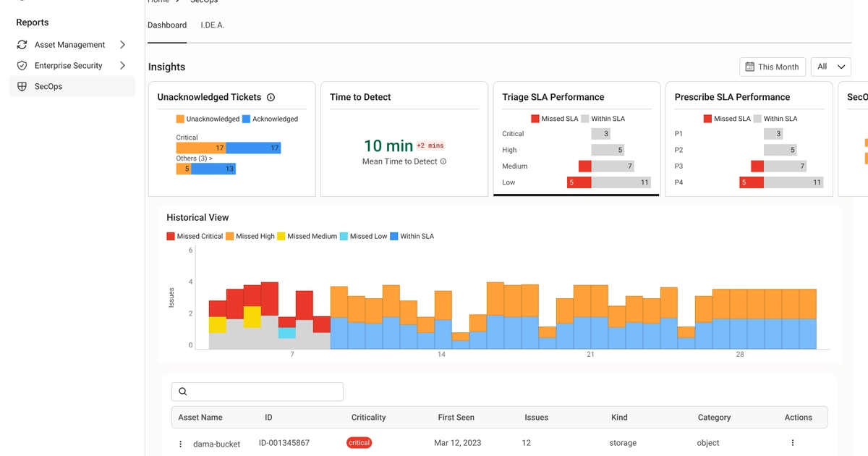868x456 pixels.
Task: Open the kebab menu left of dama-bucket
Action: coord(181,444)
